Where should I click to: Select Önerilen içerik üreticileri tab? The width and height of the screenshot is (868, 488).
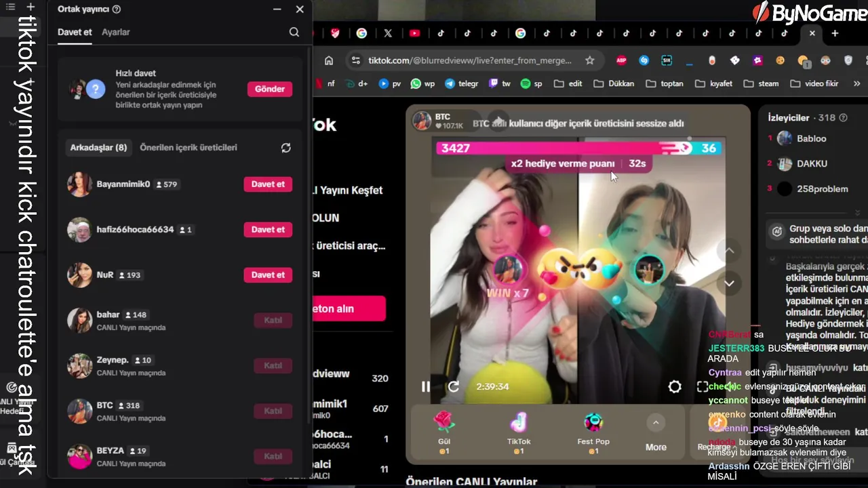tap(189, 148)
